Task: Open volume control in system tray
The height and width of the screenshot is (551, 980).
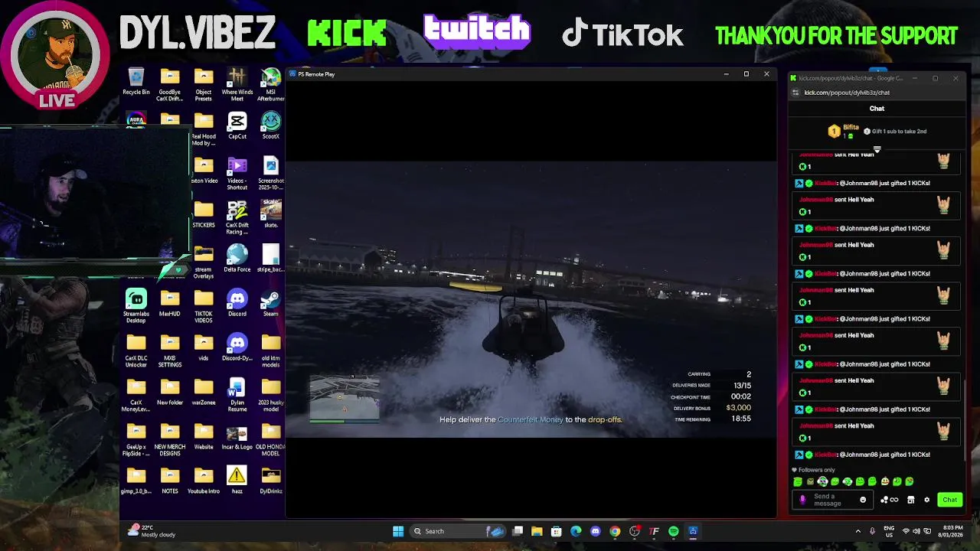Action: 916,531
